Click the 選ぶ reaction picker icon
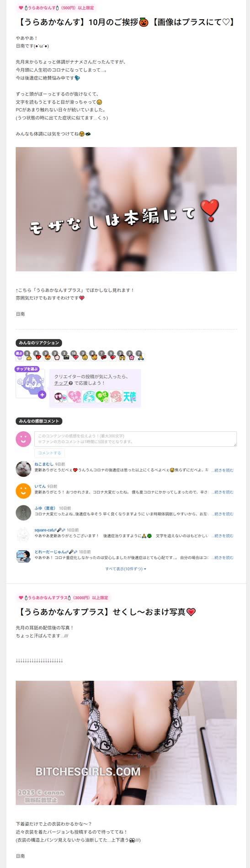Image resolution: width=250 pixels, height=868 pixels. pyautogui.click(x=19, y=356)
